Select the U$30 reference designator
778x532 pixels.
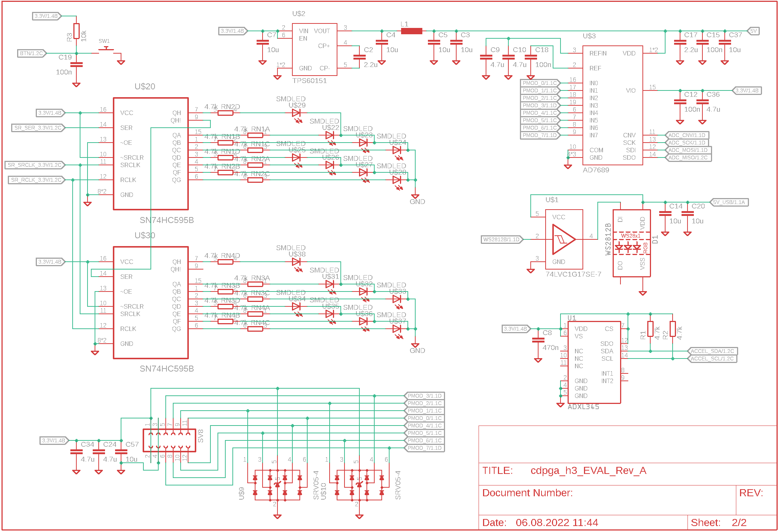145,235
